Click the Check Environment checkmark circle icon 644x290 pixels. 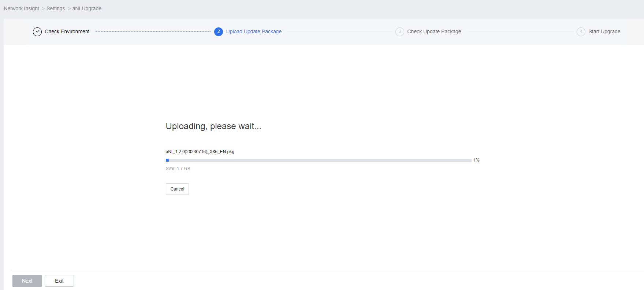[37, 32]
